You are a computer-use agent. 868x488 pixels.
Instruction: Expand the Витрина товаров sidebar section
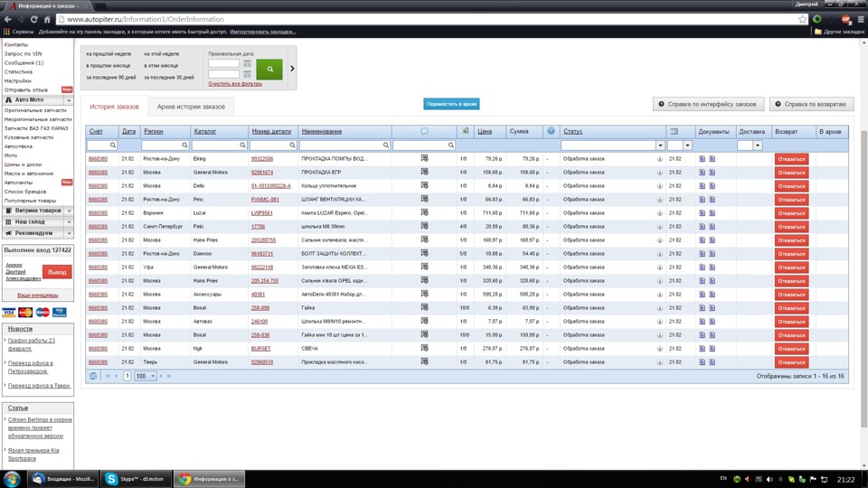(x=69, y=211)
